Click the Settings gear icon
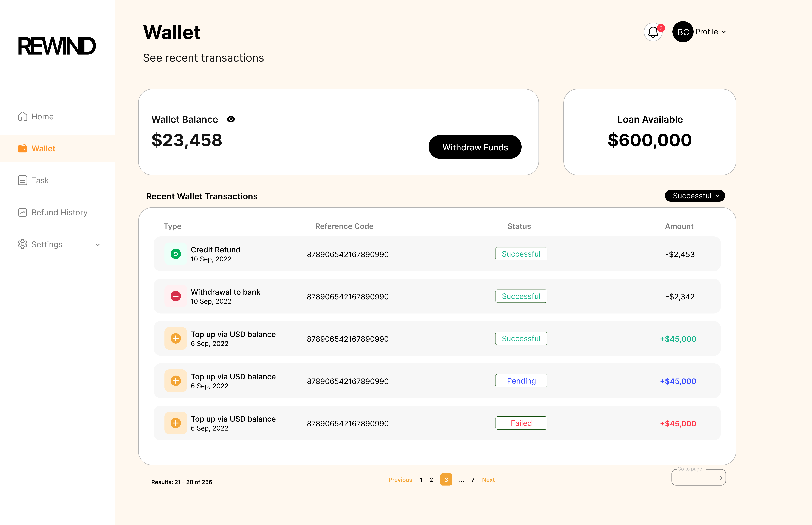The width and height of the screenshot is (812, 525). pyautogui.click(x=22, y=244)
